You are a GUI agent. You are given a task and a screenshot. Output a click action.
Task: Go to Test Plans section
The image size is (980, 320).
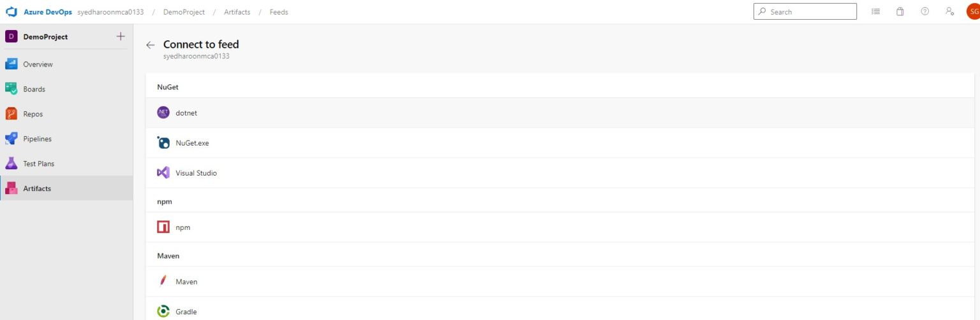pos(38,164)
